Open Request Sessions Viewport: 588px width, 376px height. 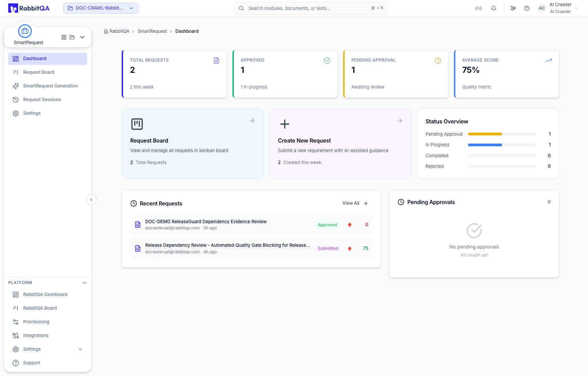click(x=48, y=100)
